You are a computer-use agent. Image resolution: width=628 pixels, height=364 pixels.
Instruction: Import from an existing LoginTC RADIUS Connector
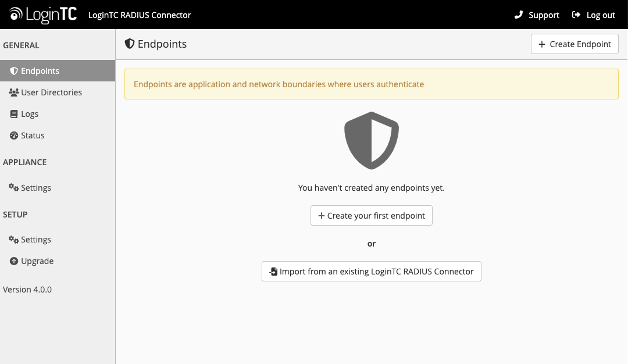371,272
